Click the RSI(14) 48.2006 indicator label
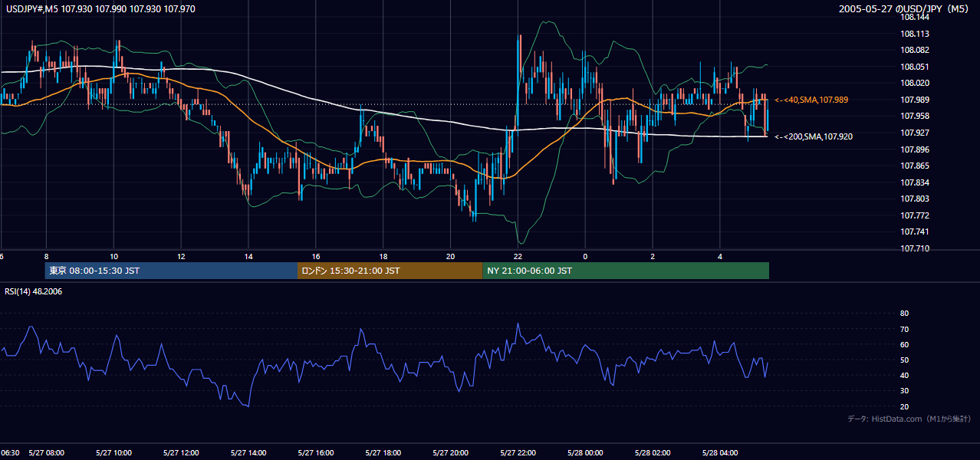 click(35, 291)
